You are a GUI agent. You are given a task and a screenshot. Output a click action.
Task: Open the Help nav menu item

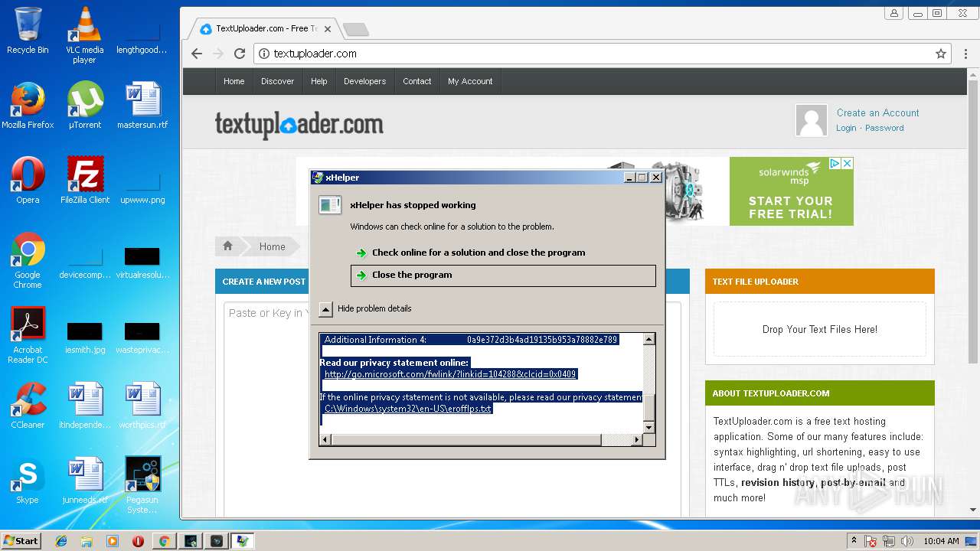point(319,81)
